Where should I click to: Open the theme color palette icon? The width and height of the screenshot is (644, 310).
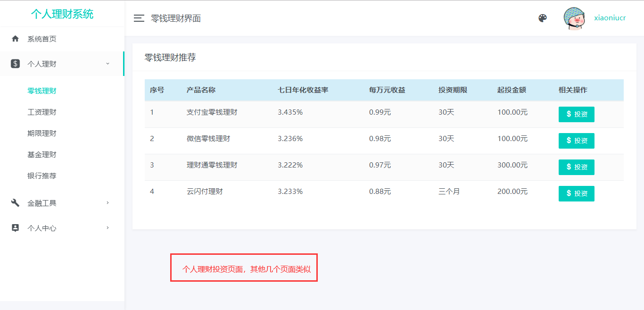[543, 18]
